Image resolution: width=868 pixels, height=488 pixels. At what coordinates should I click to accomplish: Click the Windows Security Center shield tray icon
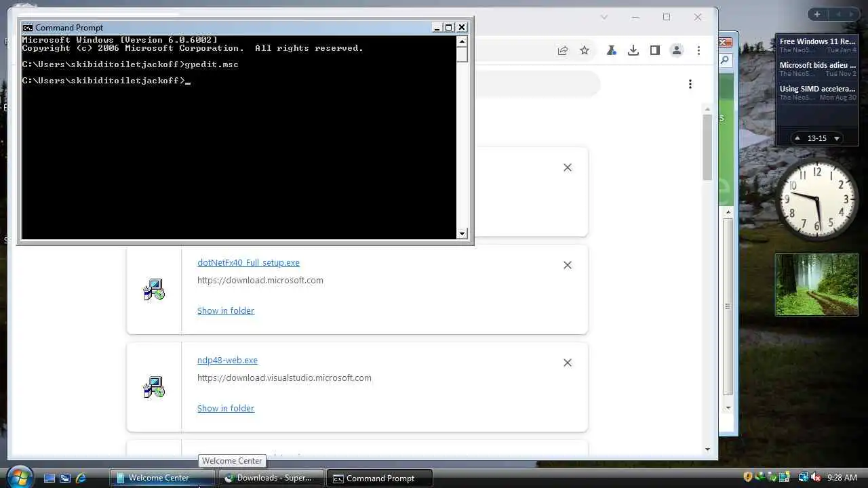coord(748,477)
